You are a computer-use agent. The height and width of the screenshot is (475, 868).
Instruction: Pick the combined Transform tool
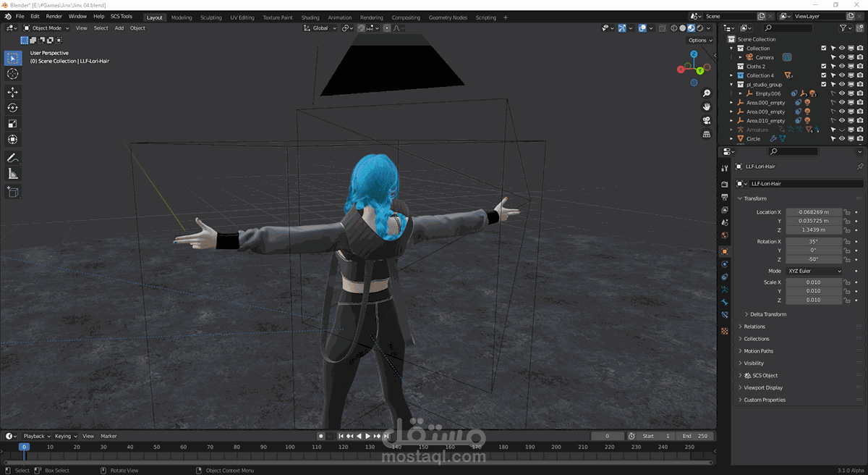click(x=13, y=140)
